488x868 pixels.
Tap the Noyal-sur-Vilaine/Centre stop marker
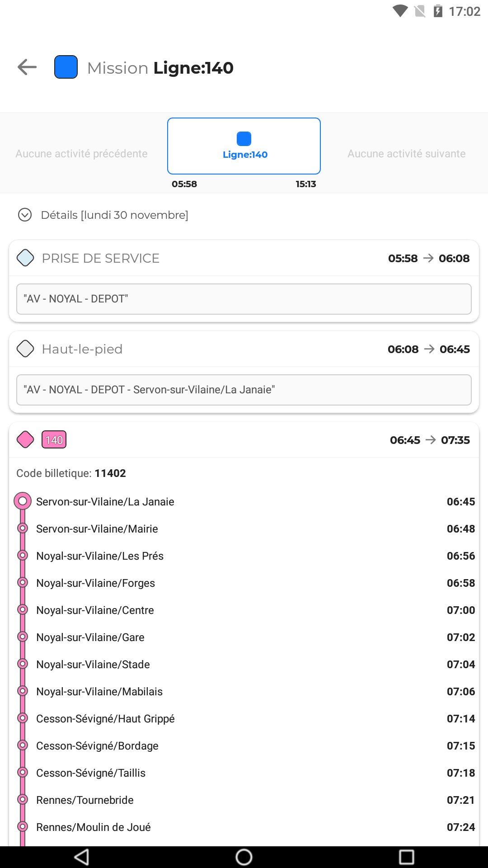tap(23, 610)
